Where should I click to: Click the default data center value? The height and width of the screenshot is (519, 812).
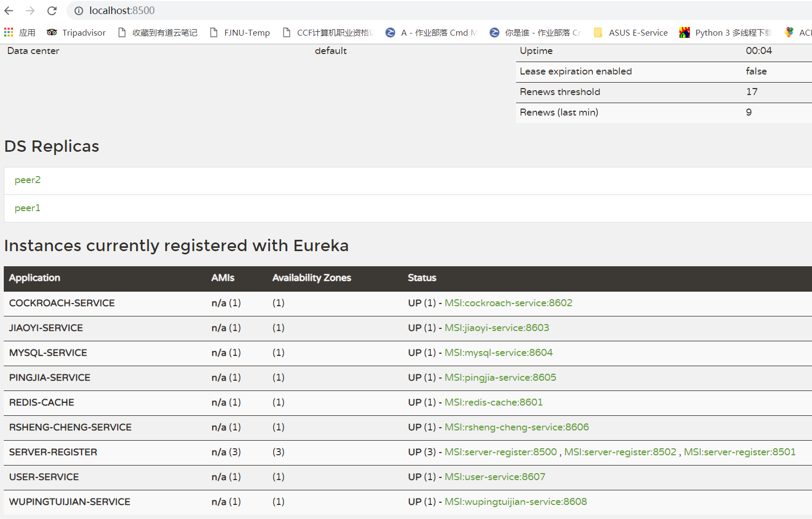tap(331, 51)
